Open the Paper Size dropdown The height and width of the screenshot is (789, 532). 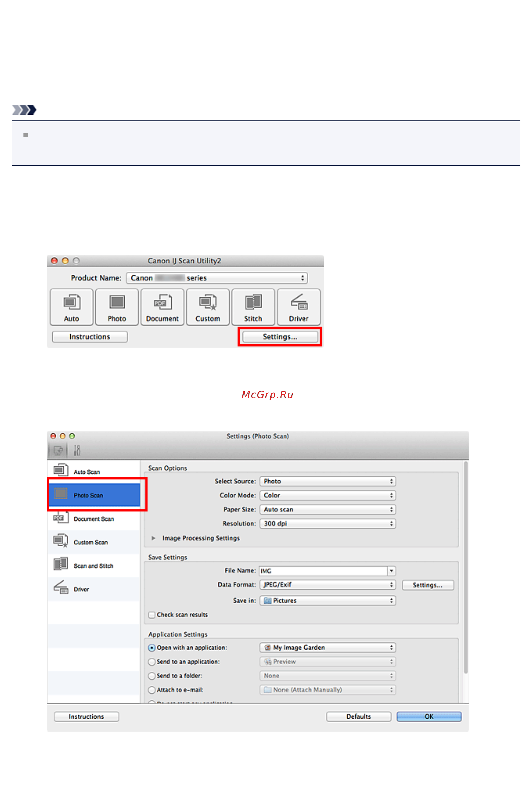coord(328,510)
